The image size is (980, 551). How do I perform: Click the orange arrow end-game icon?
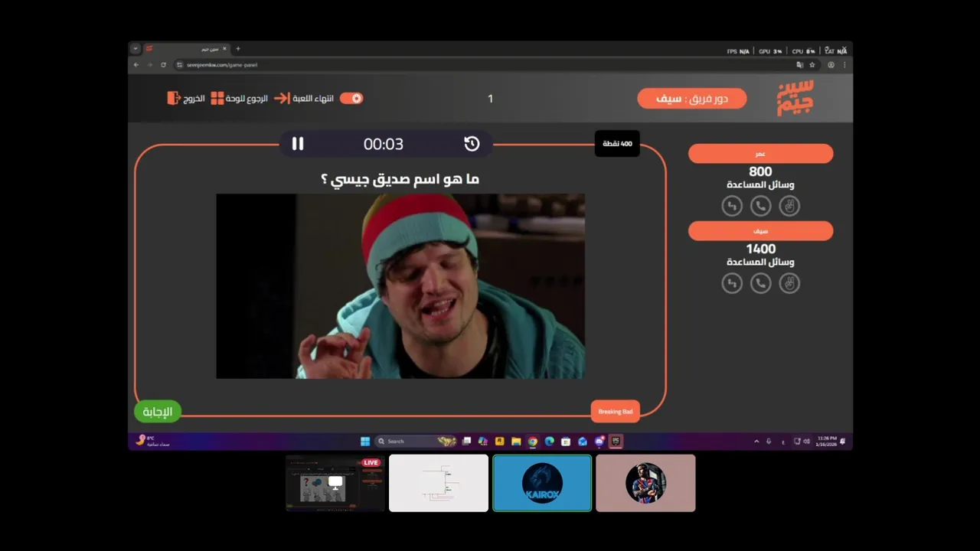pyautogui.click(x=282, y=98)
